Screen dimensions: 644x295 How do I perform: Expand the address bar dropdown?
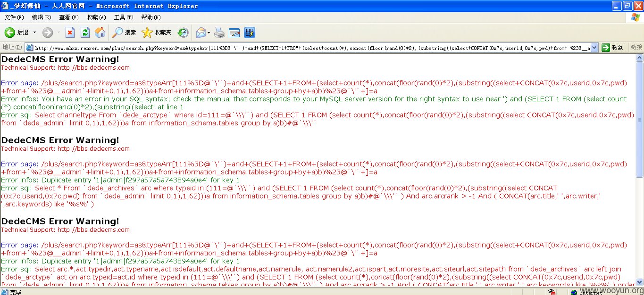coord(594,48)
